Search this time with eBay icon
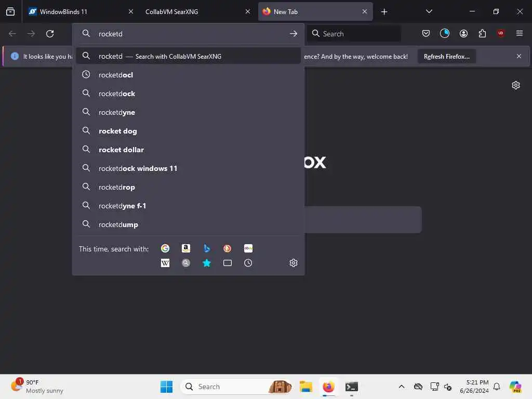This screenshot has height=399, width=532. pos(248,248)
